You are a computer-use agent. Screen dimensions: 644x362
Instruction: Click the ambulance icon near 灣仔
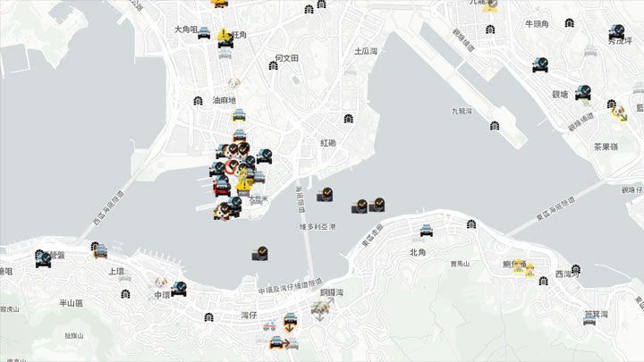pyautogui.click(x=269, y=326)
